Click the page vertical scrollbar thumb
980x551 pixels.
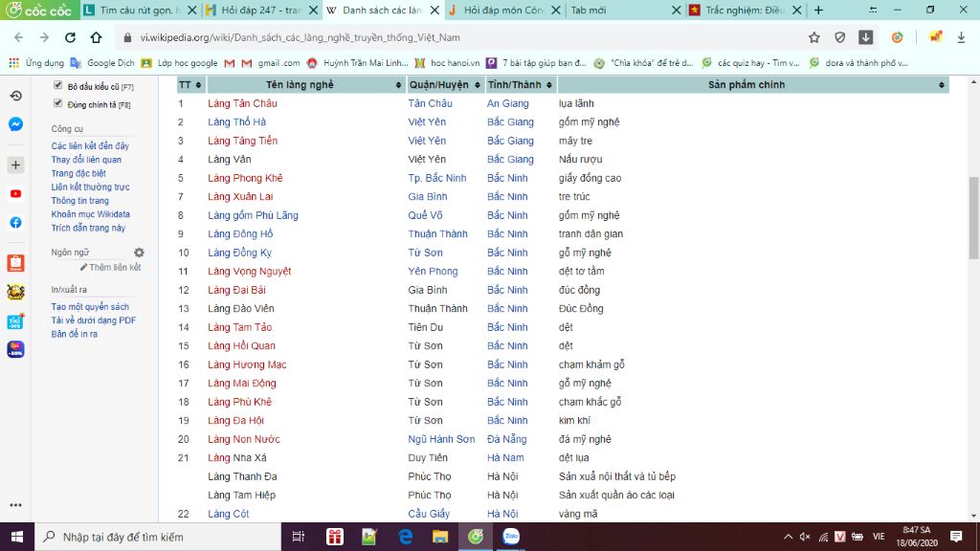pos(973,217)
